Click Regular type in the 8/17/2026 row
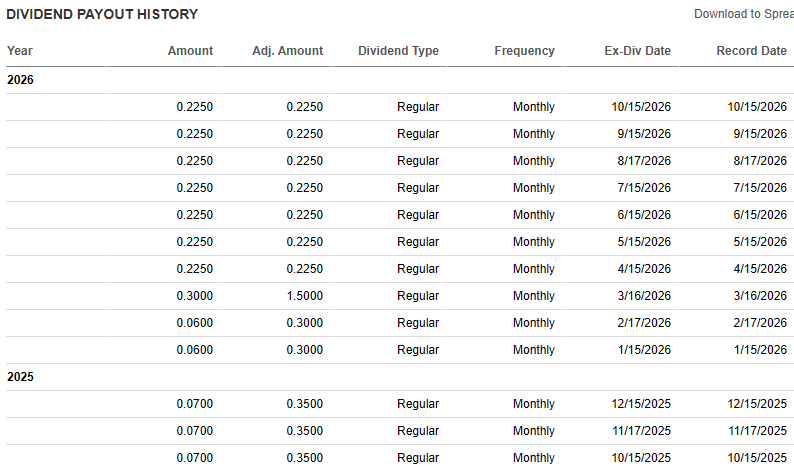The width and height of the screenshot is (794, 468). coord(418,161)
